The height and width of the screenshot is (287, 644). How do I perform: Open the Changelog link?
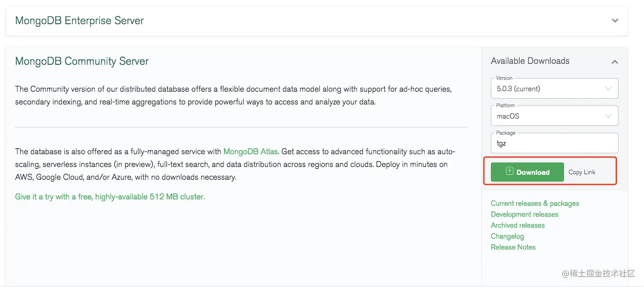[x=507, y=236]
